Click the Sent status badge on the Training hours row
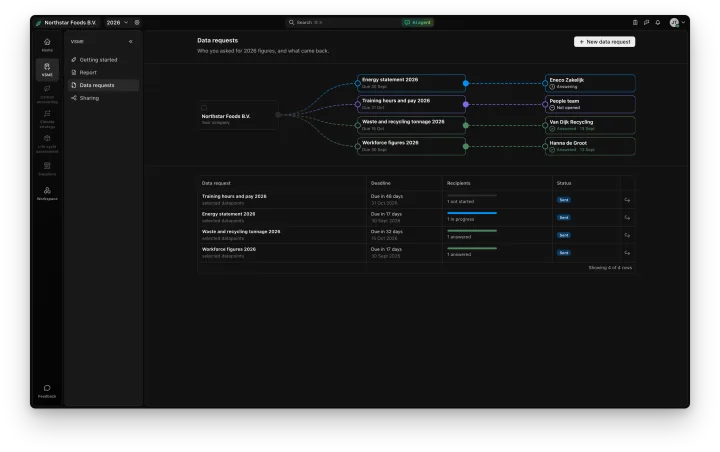This screenshot has height=452, width=720. click(563, 200)
